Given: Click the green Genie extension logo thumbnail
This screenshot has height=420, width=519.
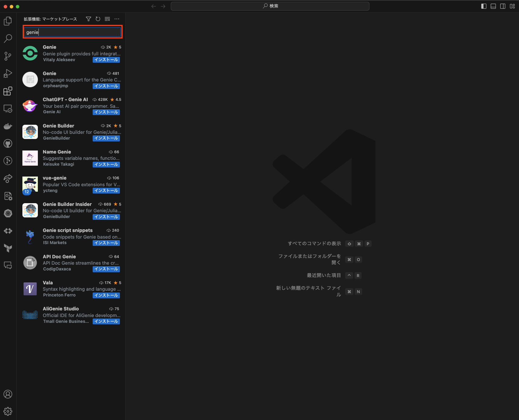Looking at the screenshot, I should click(30, 53).
